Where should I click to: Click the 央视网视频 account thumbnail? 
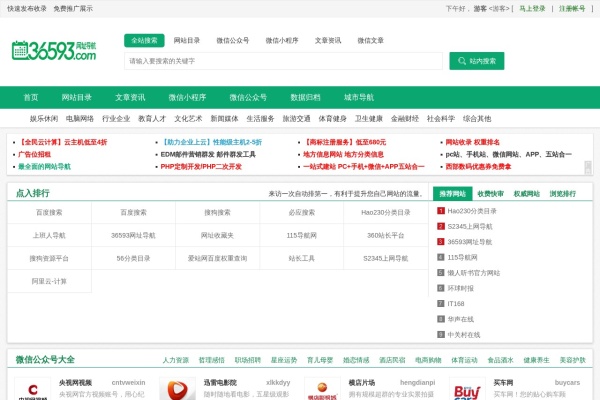coord(33,389)
